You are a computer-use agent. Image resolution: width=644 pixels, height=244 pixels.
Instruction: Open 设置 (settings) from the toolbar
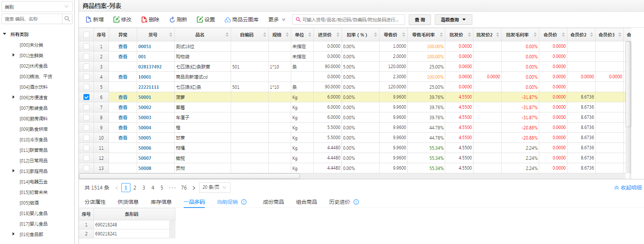[x=206, y=20]
